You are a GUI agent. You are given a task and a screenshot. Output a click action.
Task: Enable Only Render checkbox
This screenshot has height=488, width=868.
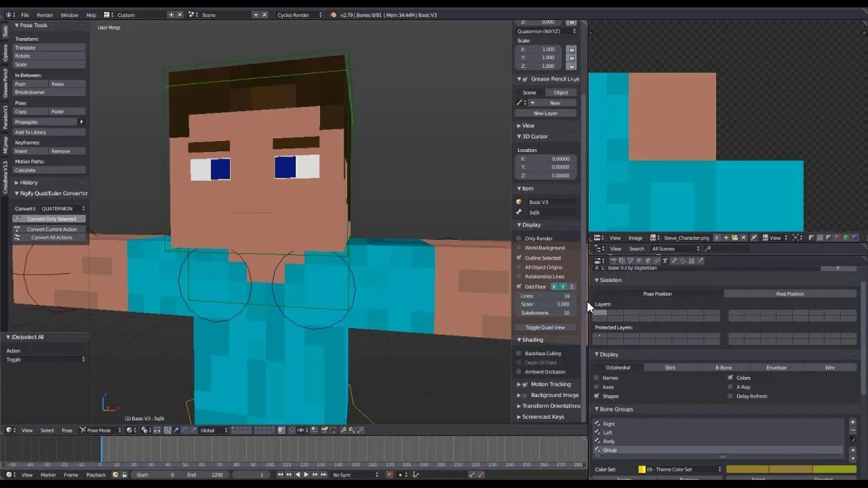(x=519, y=239)
